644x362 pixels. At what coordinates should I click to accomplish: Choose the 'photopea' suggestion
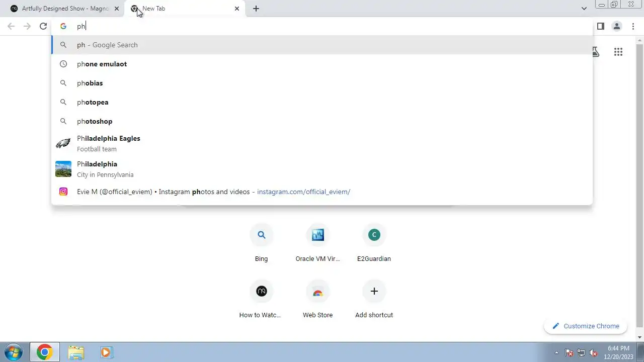[x=322, y=102]
